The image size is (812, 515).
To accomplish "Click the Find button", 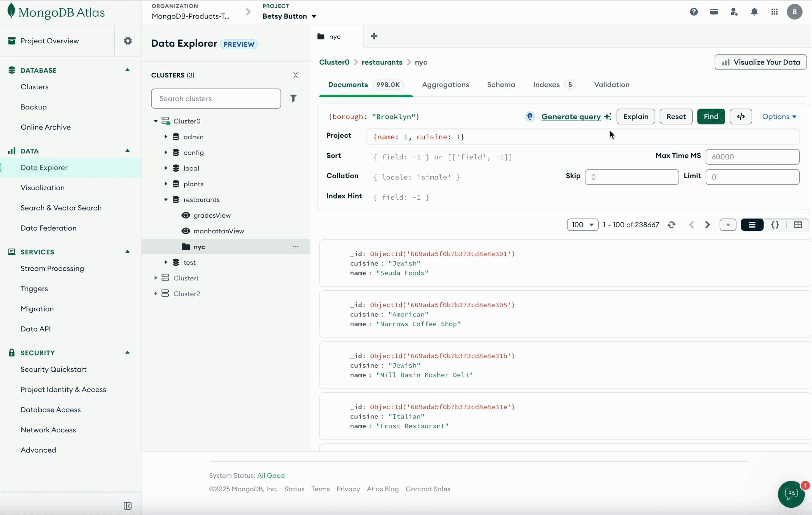I will point(711,116).
